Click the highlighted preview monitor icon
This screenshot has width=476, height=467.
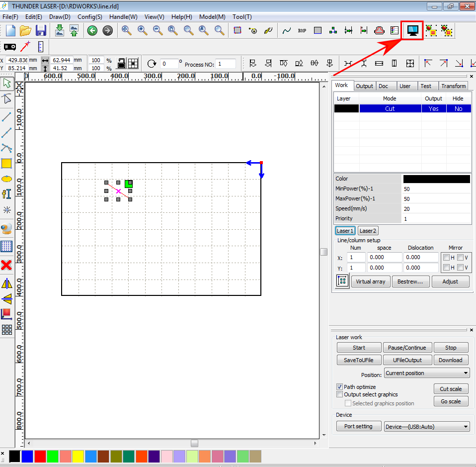412,31
